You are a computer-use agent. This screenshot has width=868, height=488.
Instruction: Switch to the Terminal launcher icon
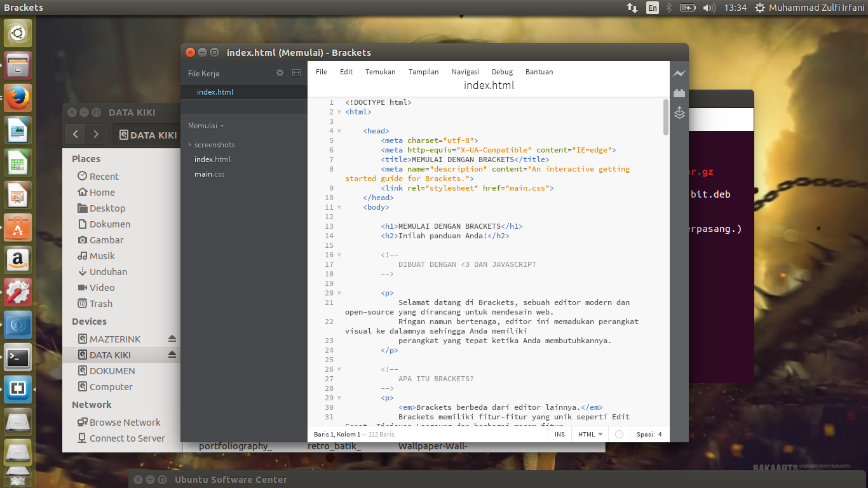point(18,358)
